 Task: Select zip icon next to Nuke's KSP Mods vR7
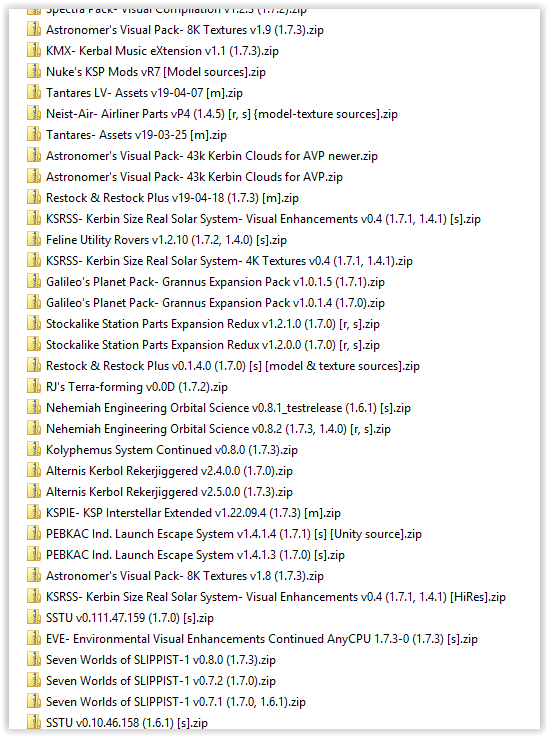coord(34,71)
